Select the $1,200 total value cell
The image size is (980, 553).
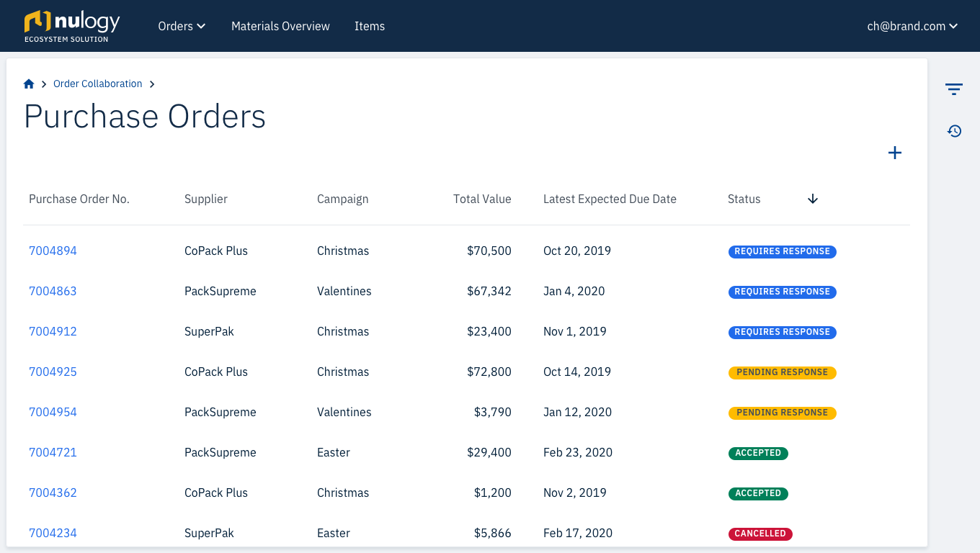493,493
